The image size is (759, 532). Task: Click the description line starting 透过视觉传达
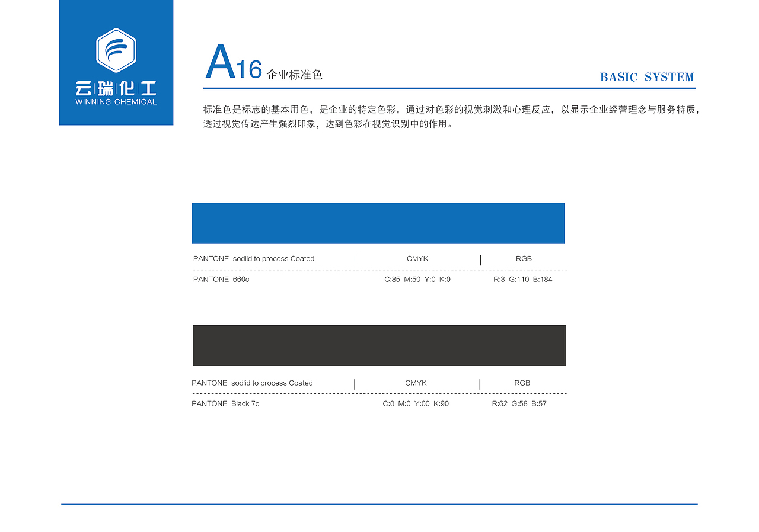329,124
